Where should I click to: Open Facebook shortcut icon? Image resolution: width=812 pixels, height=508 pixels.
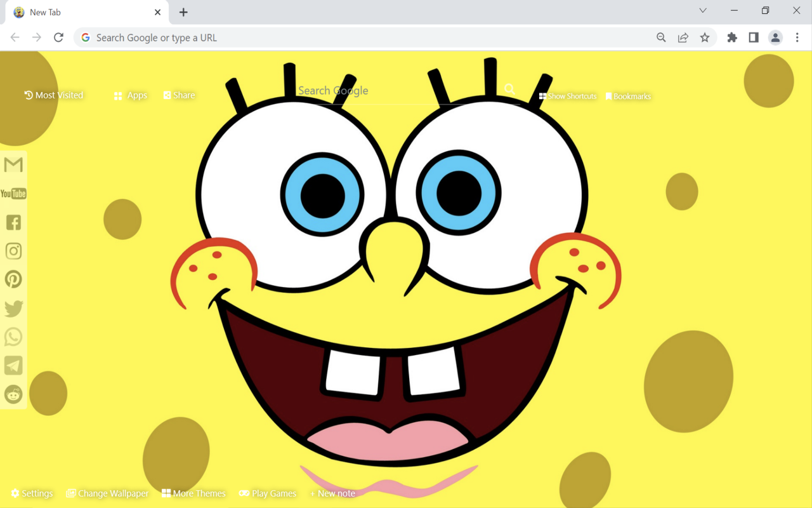13,222
